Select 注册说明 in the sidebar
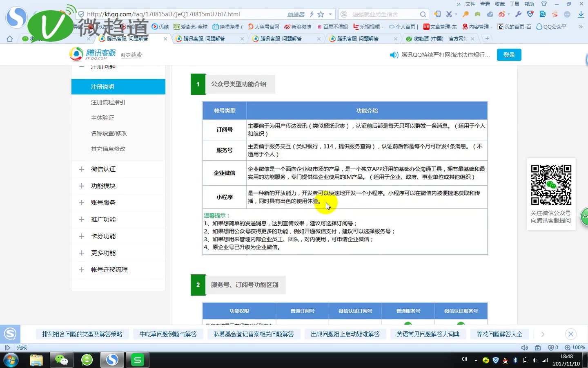The image size is (588, 368). coord(118,87)
